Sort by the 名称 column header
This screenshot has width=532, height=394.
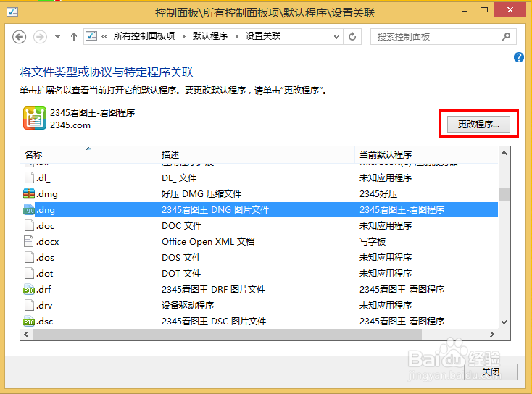click(x=88, y=154)
